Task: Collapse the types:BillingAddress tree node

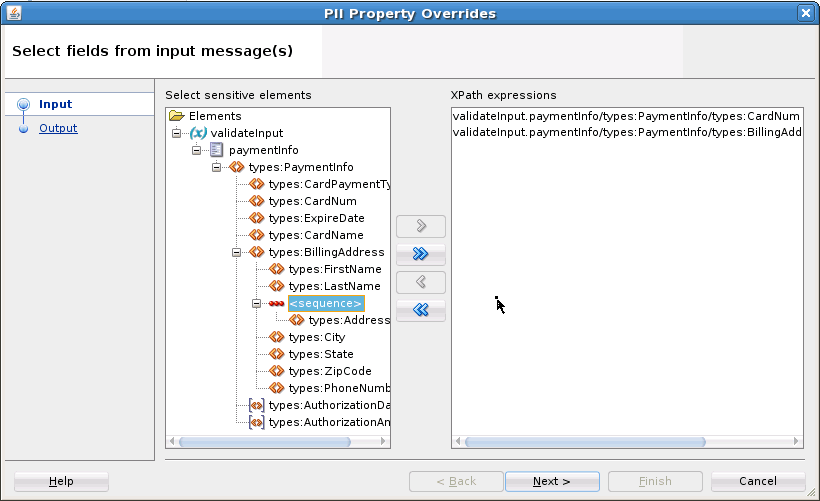Action: click(236, 252)
